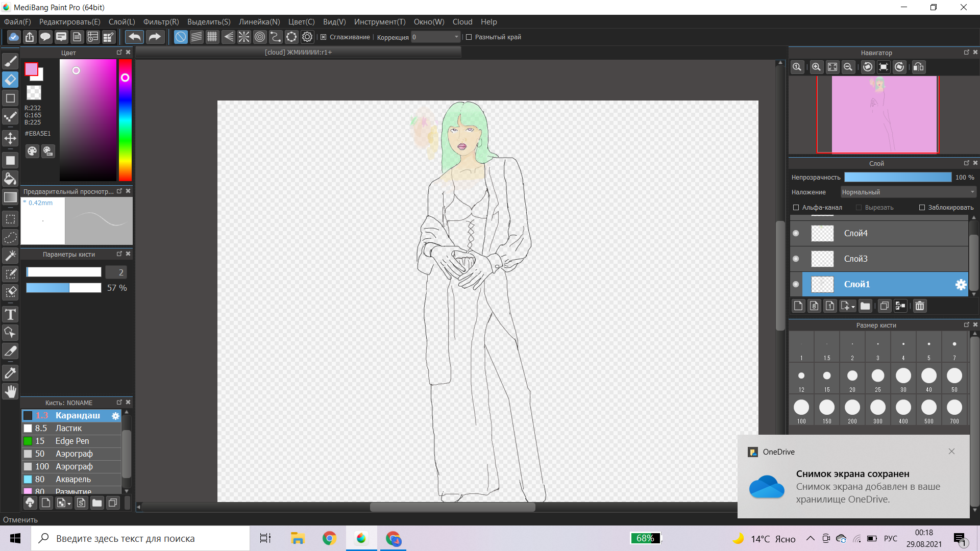This screenshot has height=551, width=980.
Task: Toggle the Сглаживание checkbox
Action: (324, 37)
